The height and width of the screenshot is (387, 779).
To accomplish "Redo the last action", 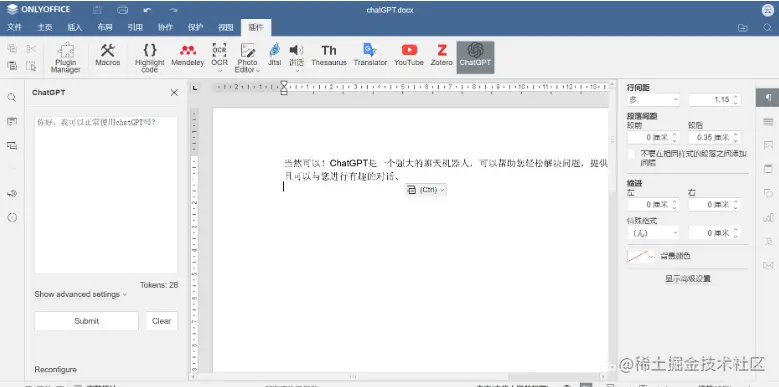I will pos(172,10).
